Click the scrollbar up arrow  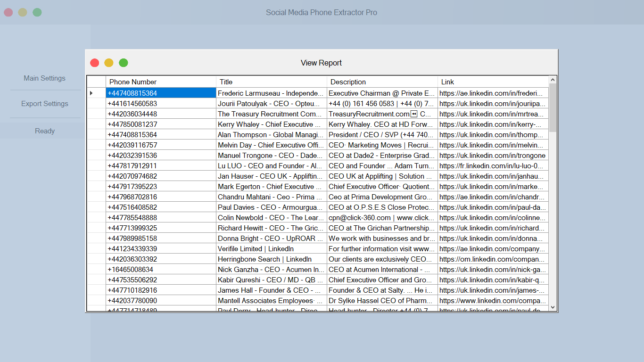click(553, 80)
